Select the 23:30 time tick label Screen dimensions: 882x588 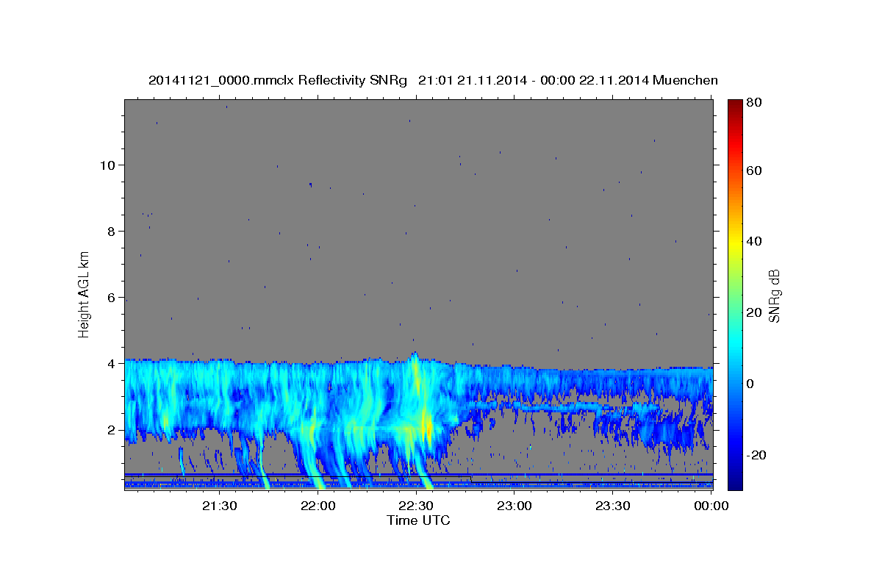point(612,506)
